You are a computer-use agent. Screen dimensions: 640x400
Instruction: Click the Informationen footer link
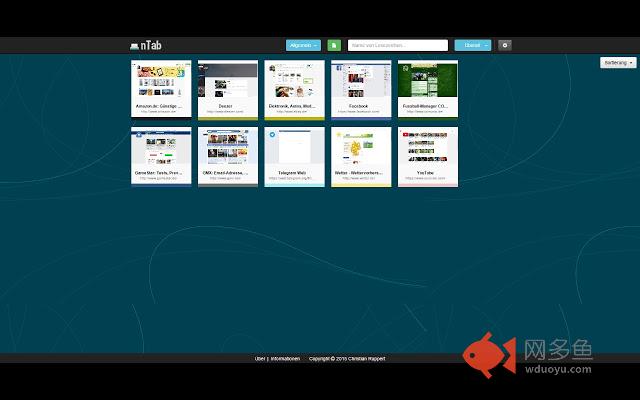click(285, 359)
